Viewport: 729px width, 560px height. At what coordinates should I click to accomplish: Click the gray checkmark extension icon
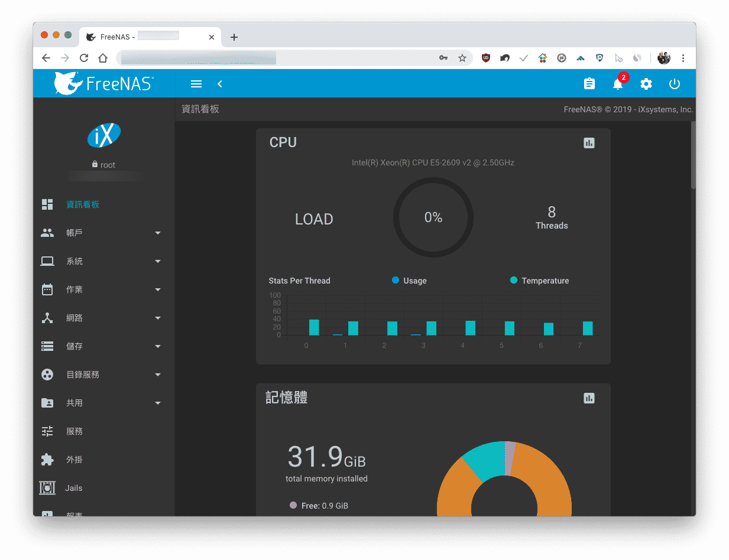[x=524, y=58]
